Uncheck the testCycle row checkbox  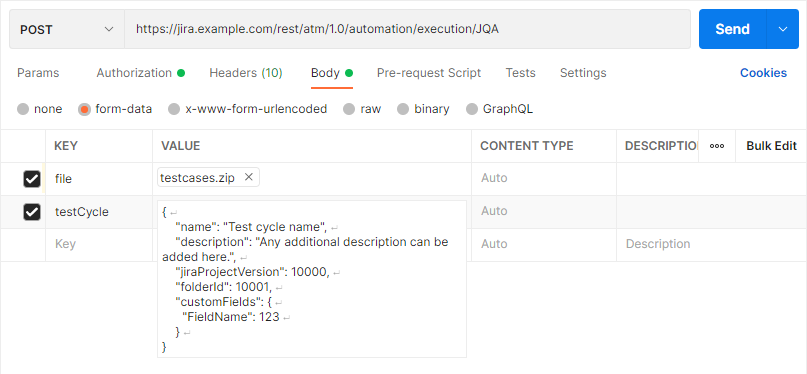pos(32,211)
